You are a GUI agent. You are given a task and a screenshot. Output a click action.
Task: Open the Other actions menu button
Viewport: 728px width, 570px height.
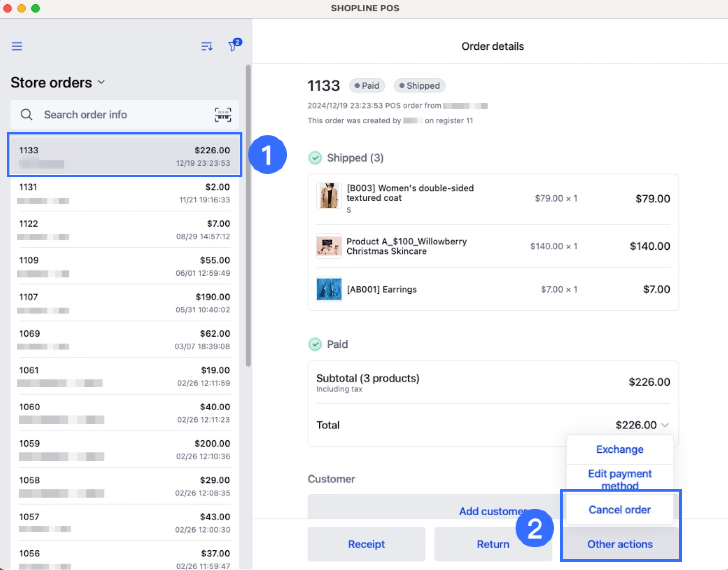[x=620, y=544]
